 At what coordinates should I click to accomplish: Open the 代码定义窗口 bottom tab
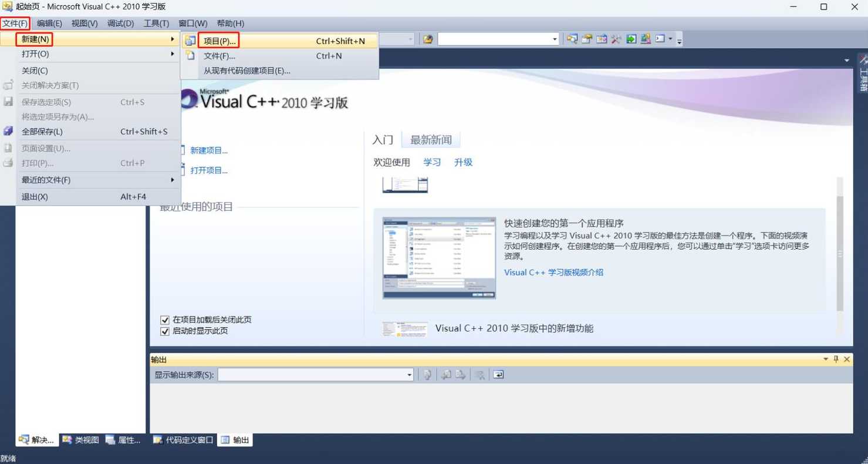tap(183, 440)
